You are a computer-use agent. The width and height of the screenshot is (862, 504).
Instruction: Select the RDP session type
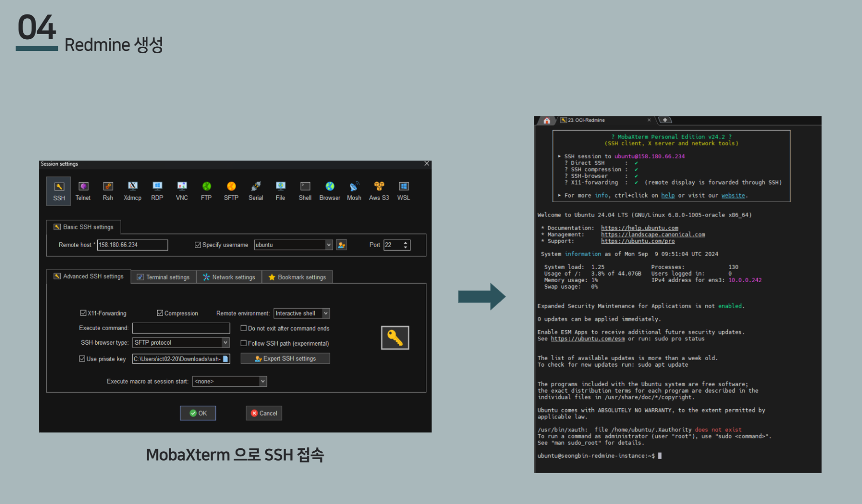157,191
